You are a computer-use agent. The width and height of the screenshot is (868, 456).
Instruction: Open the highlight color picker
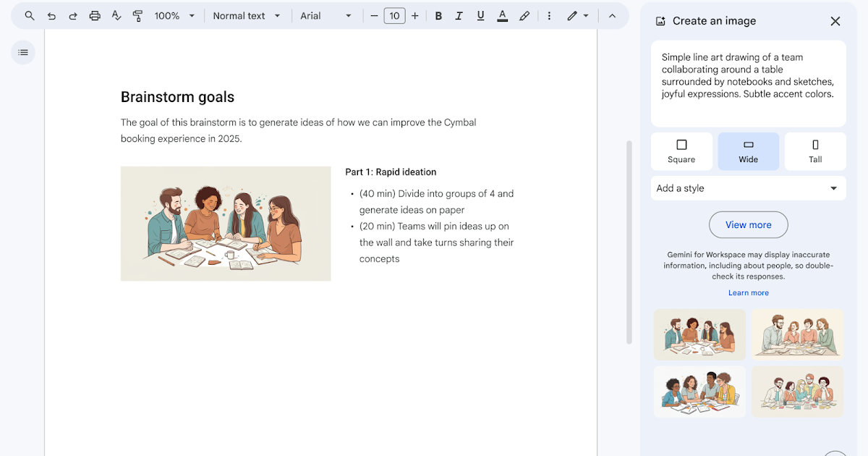coord(524,16)
